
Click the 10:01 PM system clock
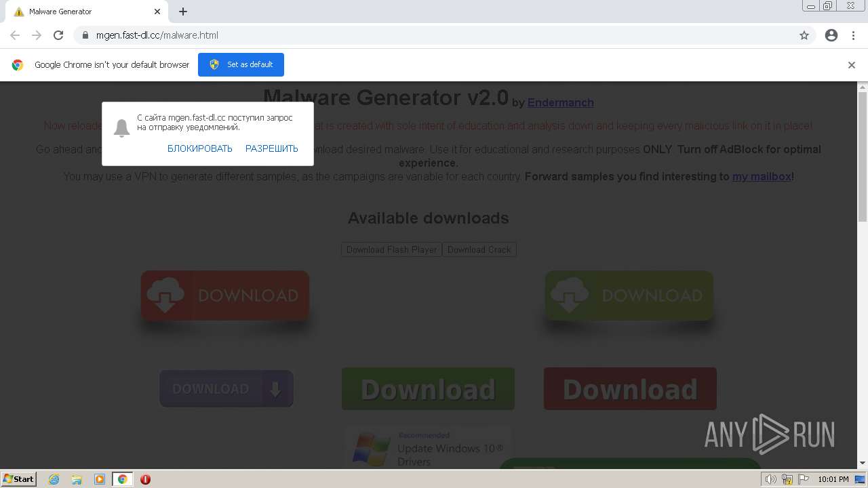click(x=833, y=479)
